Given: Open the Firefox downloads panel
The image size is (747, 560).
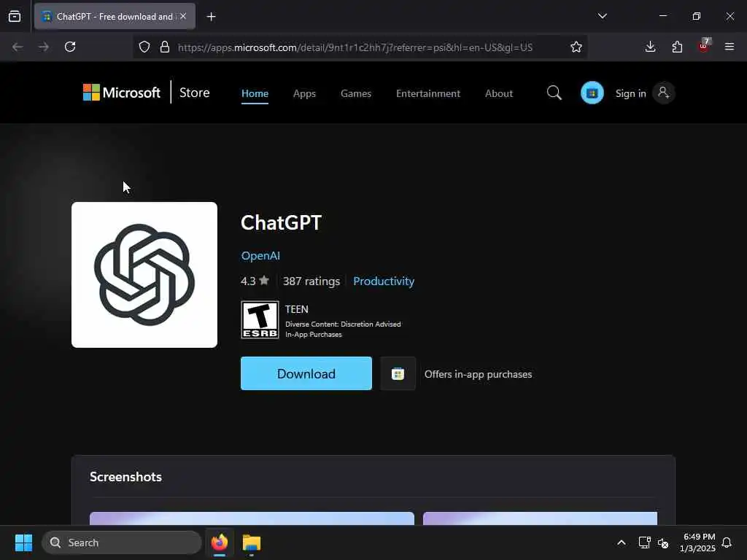Looking at the screenshot, I should click(650, 47).
